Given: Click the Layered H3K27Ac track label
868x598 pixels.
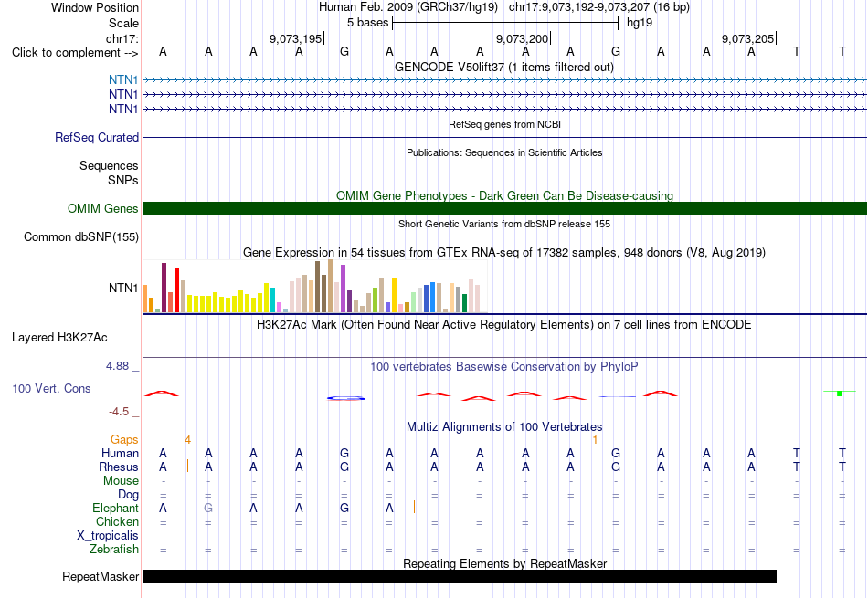Looking at the screenshot, I should (x=59, y=338).
